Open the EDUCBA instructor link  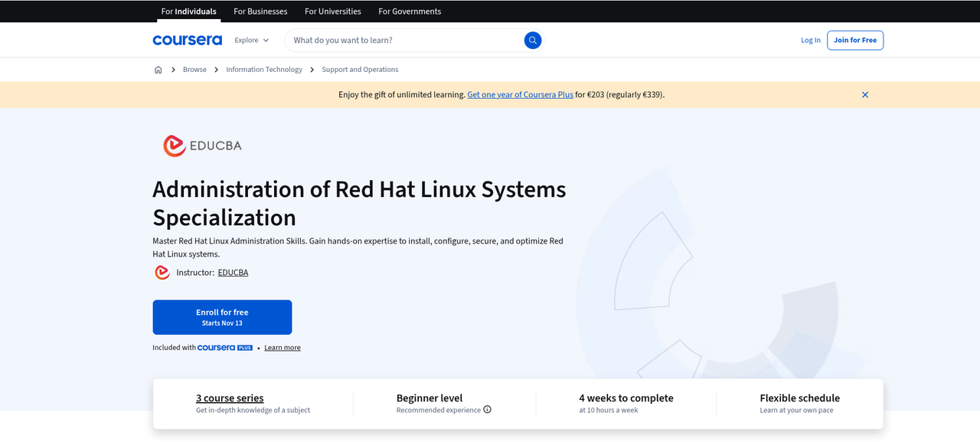coord(233,273)
